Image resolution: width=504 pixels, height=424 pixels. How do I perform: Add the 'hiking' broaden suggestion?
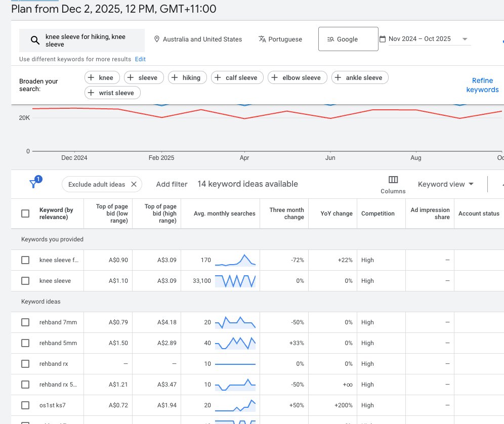(187, 77)
